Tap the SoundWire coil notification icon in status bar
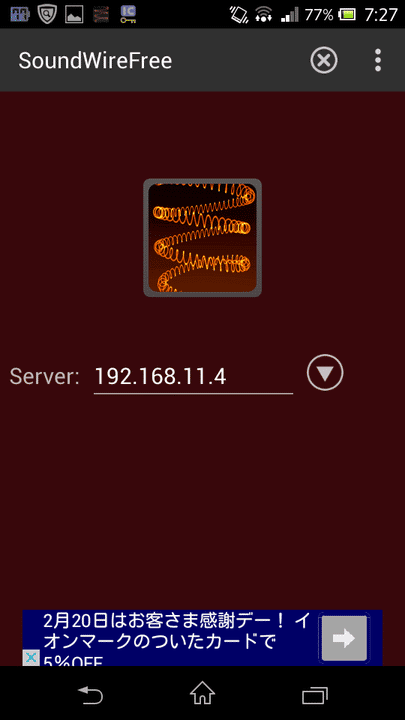 pyautogui.click(x=101, y=15)
